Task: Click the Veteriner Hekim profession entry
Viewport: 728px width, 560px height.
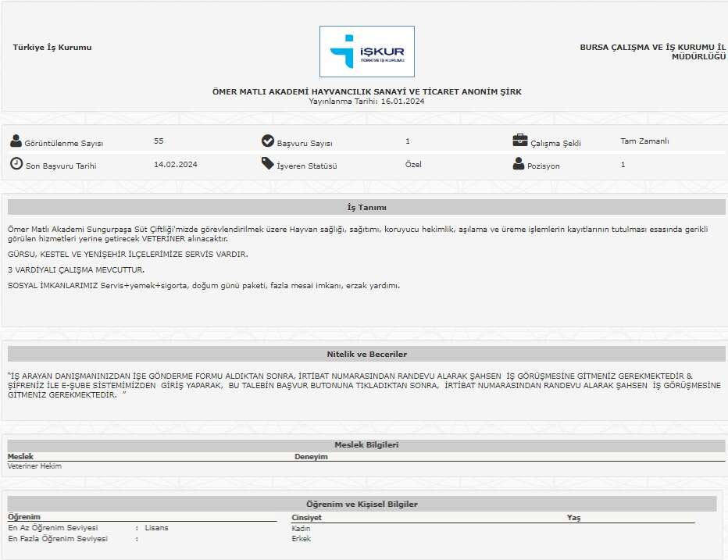Action: point(34,466)
